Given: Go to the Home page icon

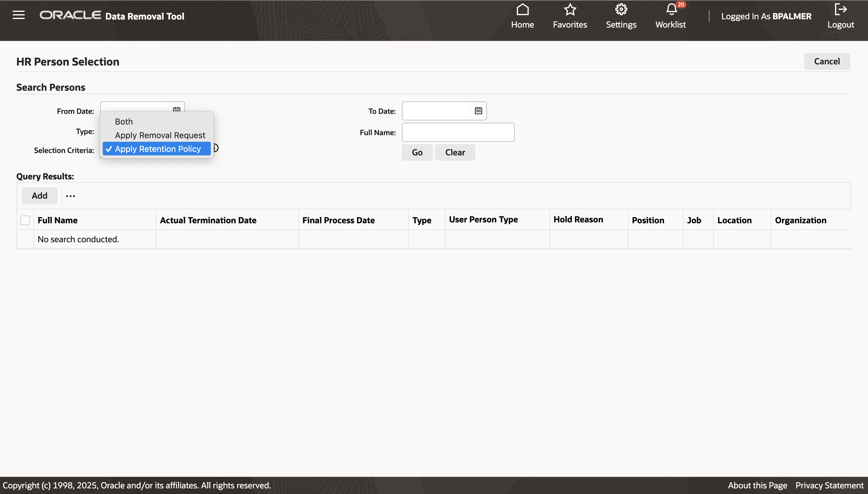Looking at the screenshot, I should coord(522,10).
